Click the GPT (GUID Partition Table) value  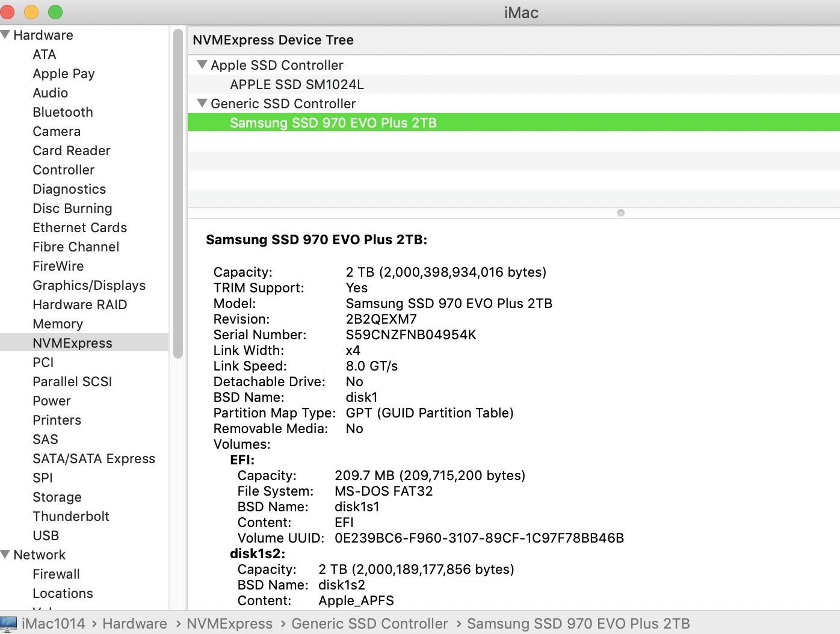tap(430, 413)
